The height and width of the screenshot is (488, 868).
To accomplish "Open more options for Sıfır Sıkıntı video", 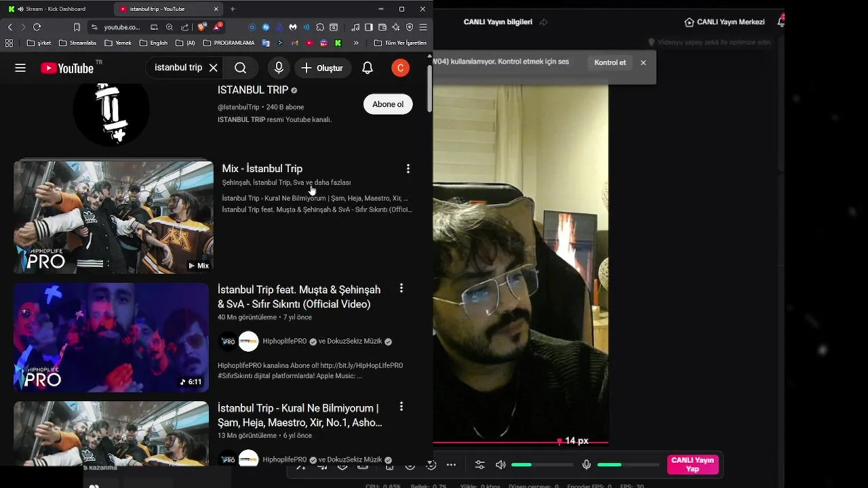I will pos(401,288).
